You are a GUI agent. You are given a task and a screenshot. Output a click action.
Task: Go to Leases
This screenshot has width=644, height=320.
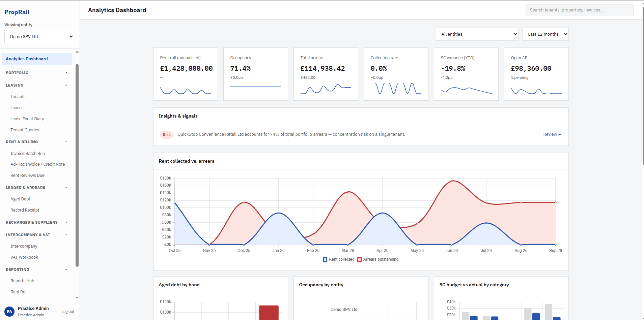pos(17,108)
